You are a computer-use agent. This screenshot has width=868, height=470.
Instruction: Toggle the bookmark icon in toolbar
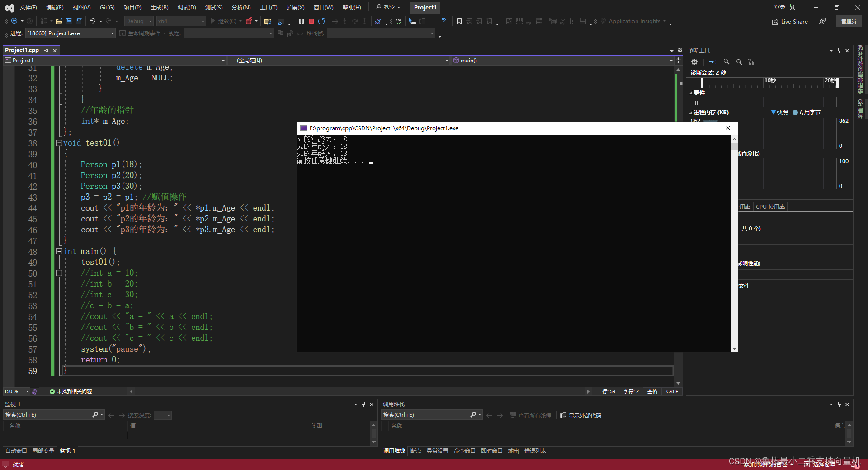coord(459,21)
